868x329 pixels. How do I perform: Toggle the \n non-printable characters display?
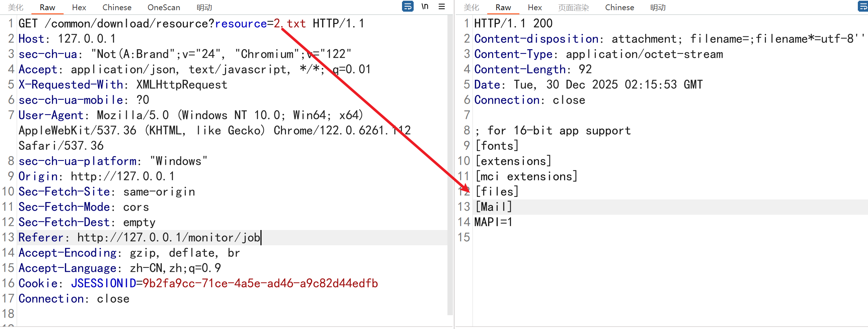pos(425,7)
